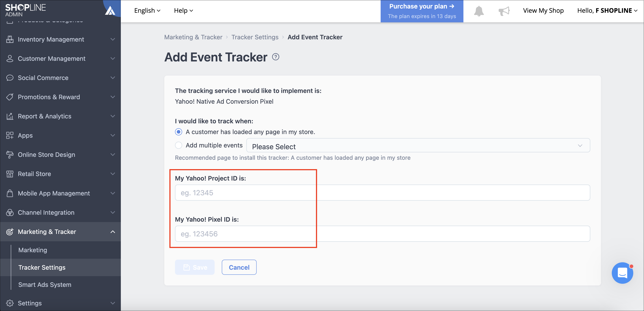
Task: Click the Save button
Action: click(x=195, y=267)
